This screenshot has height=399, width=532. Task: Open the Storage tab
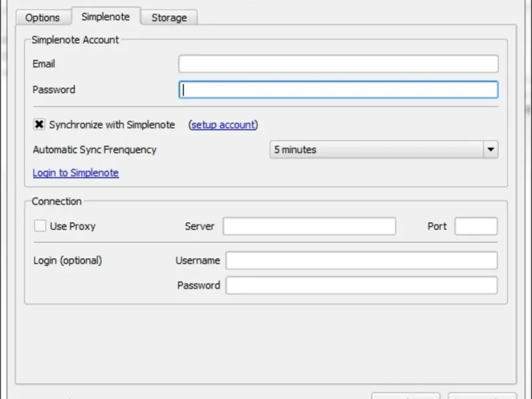point(169,17)
